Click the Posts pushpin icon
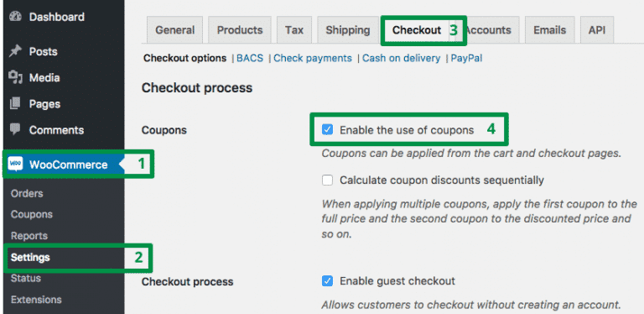 pyautogui.click(x=15, y=52)
